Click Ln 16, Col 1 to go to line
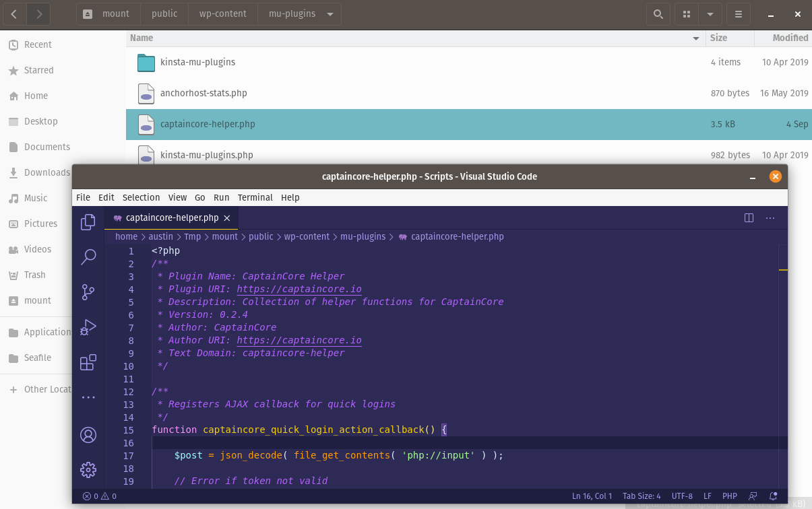Viewport: 812px width, 509px height. (592, 496)
